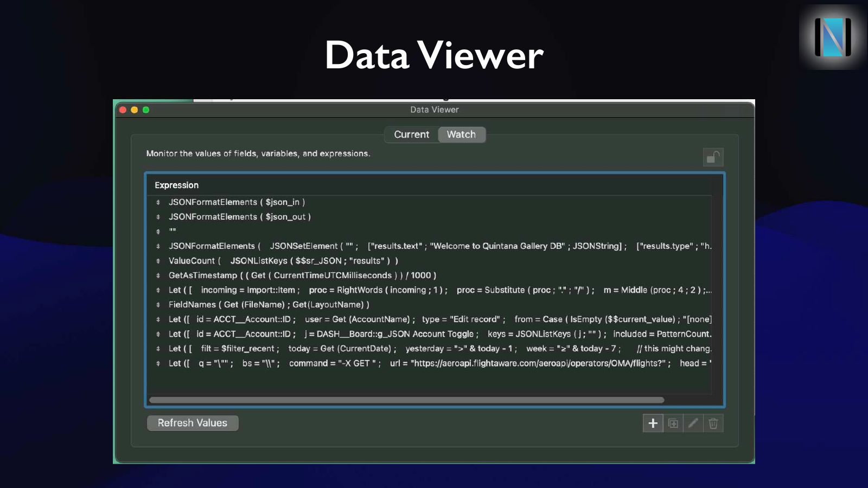This screenshot has width=868, height=488.
Task: Minimize the Data Viewer window
Action: pyautogui.click(x=135, y=110)
